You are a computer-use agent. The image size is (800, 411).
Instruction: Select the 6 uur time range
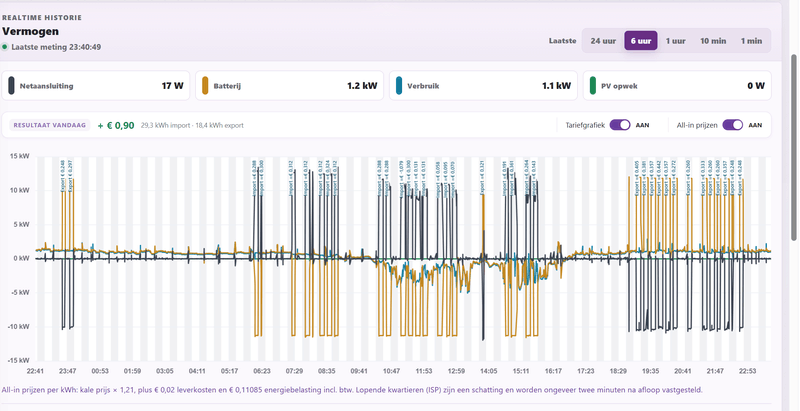coord(641,41)
